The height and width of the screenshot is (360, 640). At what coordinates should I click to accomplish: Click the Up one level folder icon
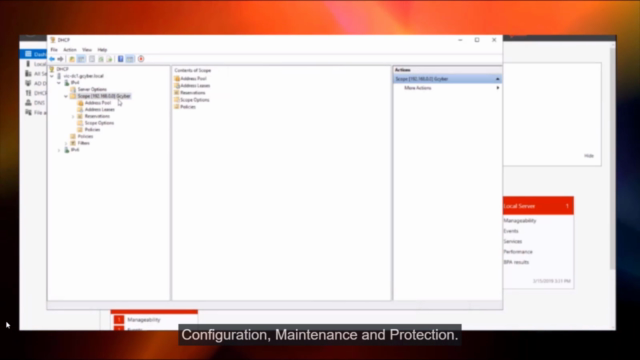[72, 59]
